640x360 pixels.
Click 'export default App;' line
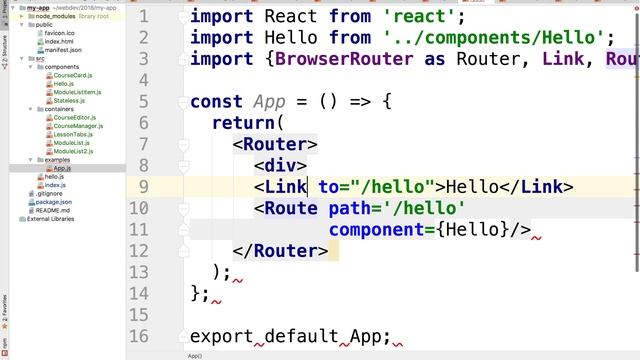[291, 337]
